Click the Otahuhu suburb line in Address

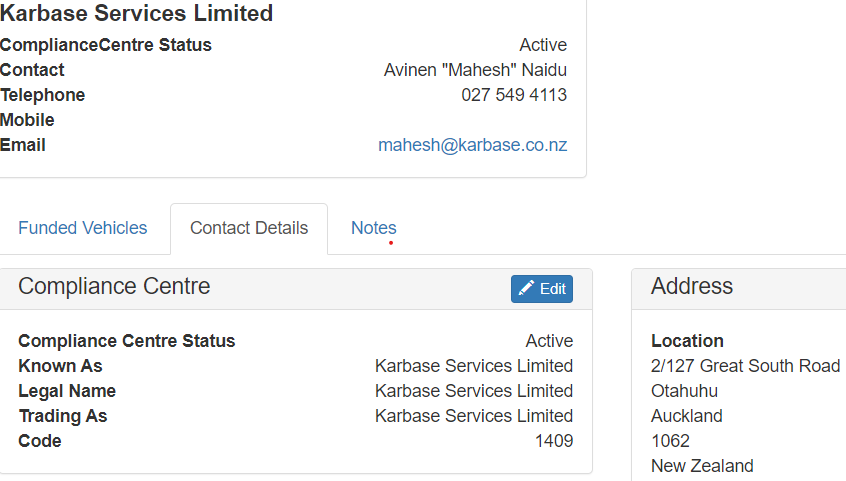(x=685, y=391)
